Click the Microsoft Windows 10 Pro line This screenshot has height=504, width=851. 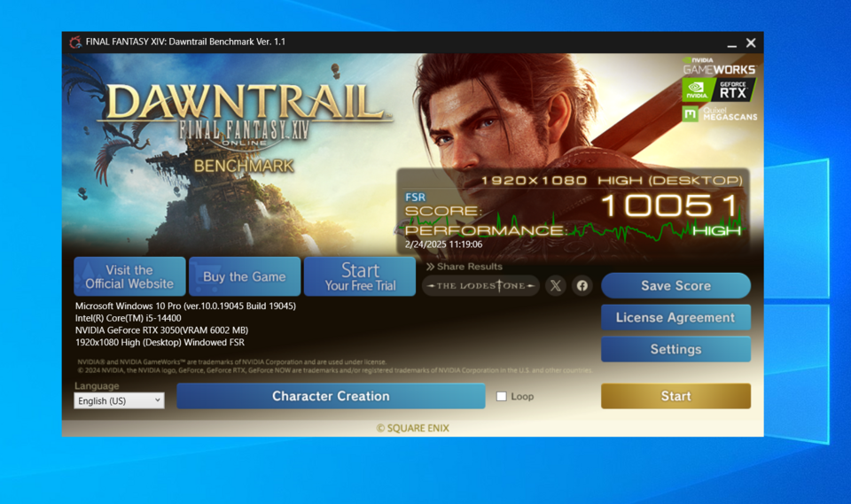point(185,306)
